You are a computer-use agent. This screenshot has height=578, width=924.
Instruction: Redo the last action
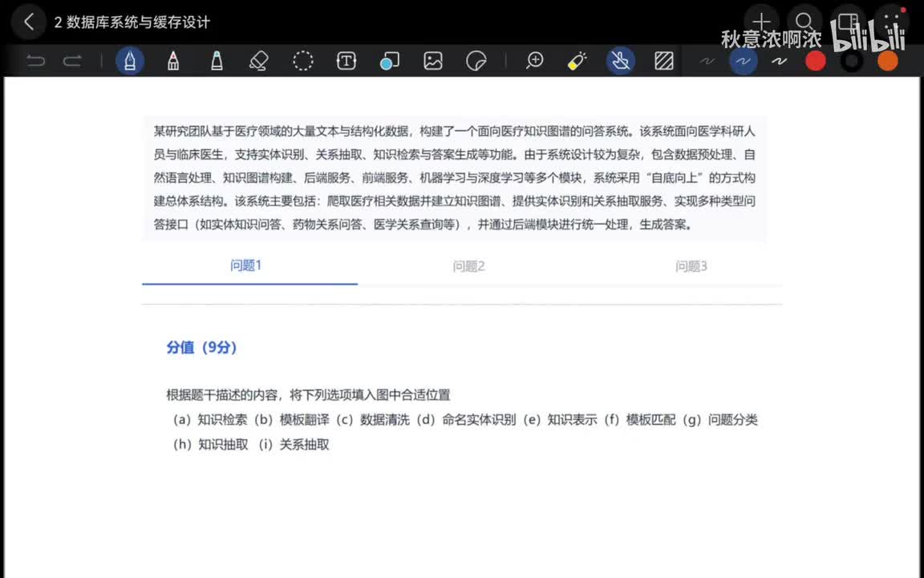coord(72,61)
